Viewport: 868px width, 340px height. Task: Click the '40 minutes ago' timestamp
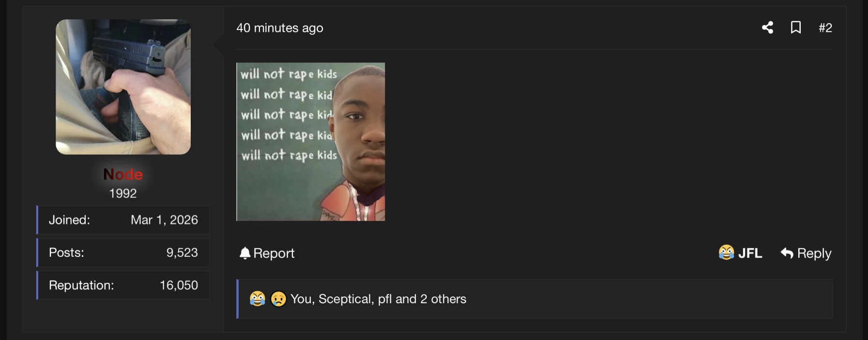tap(280, 28)
